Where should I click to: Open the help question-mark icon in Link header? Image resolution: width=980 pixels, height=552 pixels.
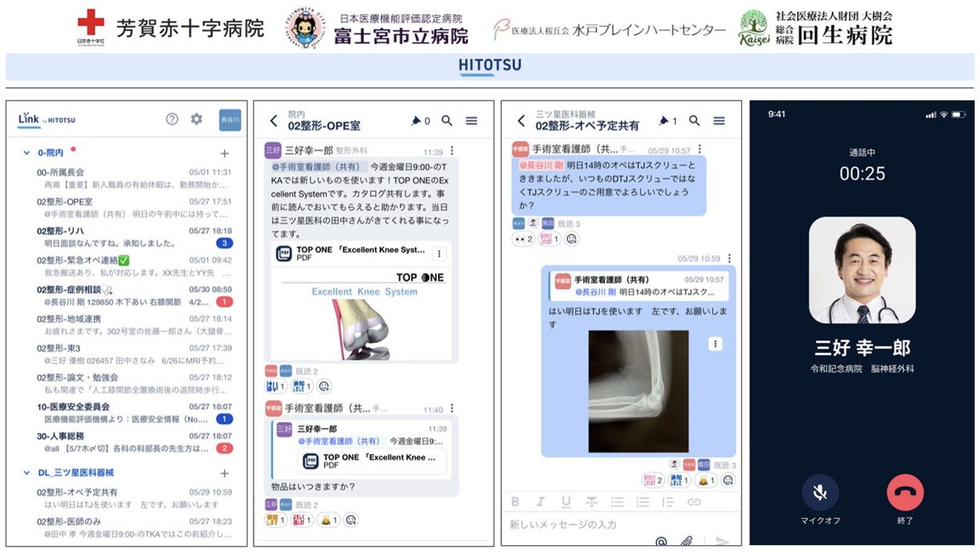point(172,119)
